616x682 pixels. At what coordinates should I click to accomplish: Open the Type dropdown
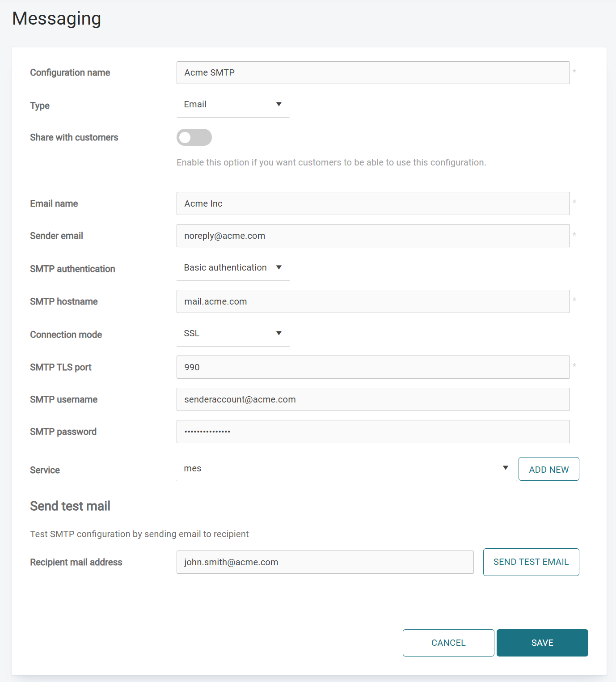232,105
